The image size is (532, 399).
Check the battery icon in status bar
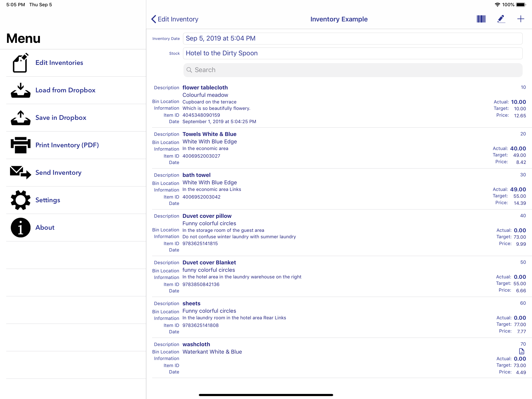point(521,4)
